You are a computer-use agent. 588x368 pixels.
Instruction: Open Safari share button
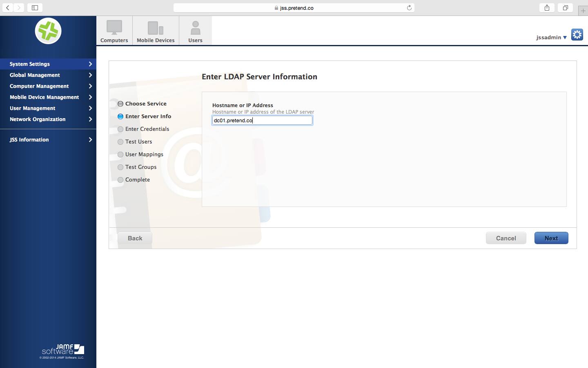547,8
